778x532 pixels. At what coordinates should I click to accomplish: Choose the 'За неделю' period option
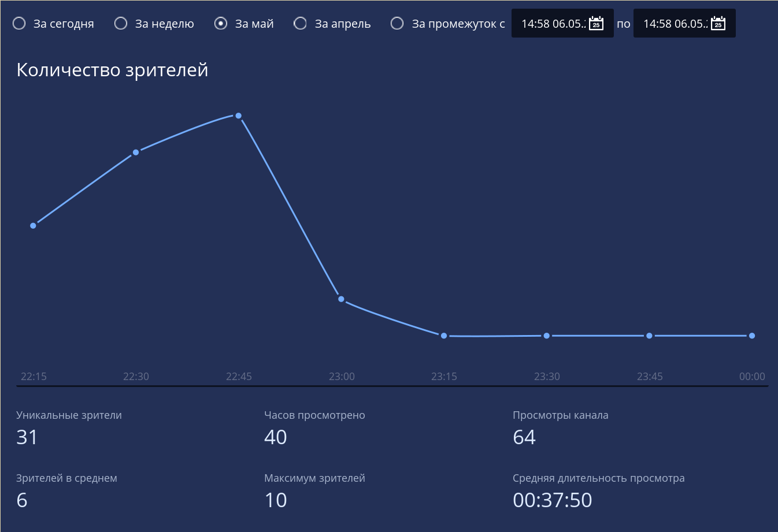point(121,24)
